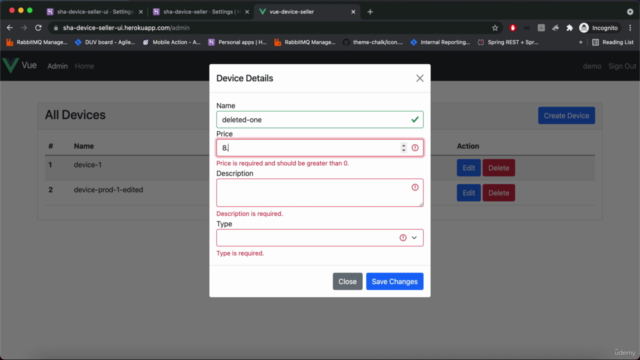Click the Price input field

click(x=320, y=148)
